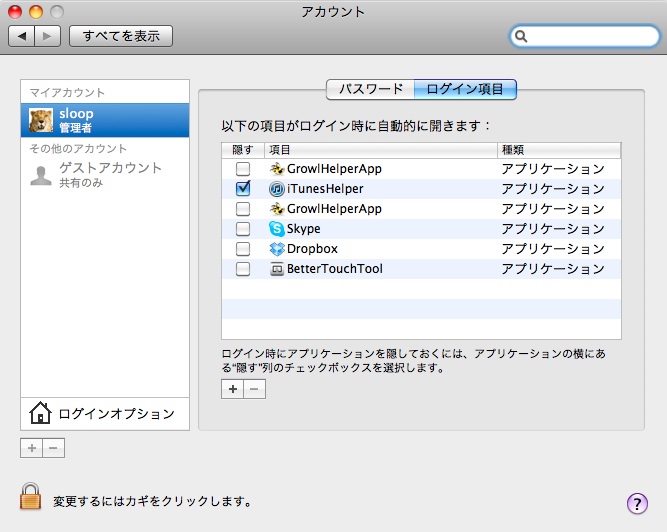Open help with the question mark button
667x532 pixels.
point(637,504)
